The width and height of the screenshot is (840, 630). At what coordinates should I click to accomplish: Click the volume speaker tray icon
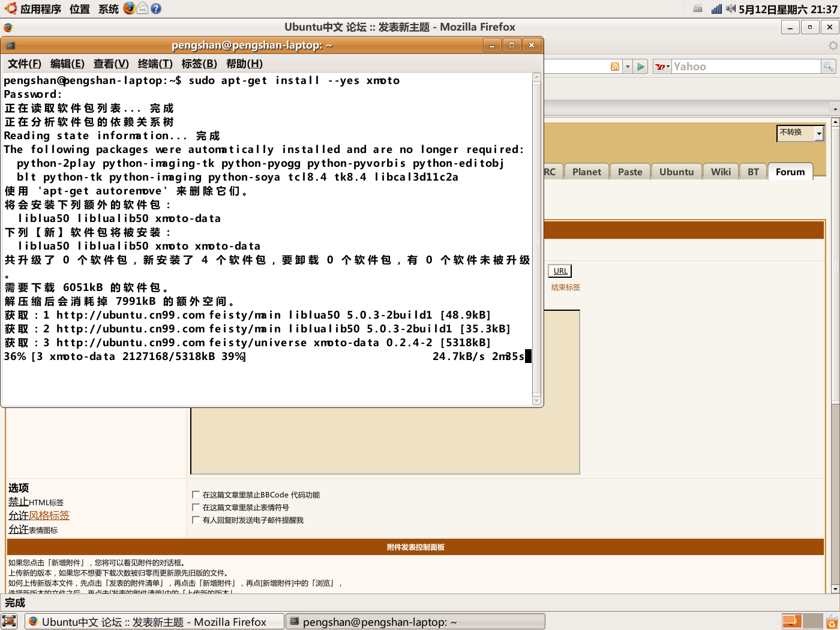730,8
